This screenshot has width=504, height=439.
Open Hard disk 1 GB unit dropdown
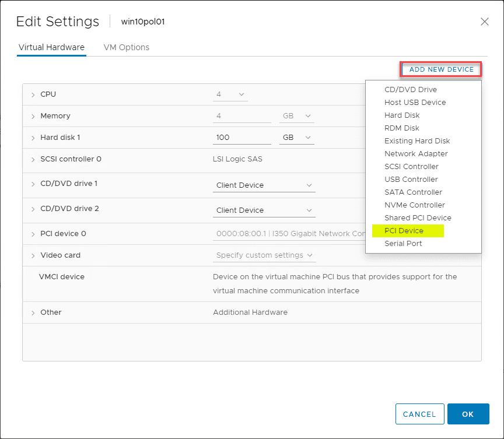click(x=296, y=138)
